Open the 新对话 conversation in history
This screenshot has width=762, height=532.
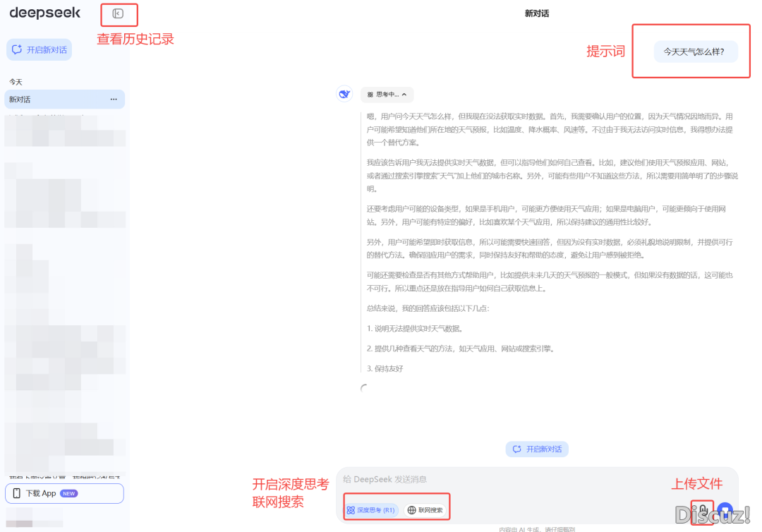[65, 99]
